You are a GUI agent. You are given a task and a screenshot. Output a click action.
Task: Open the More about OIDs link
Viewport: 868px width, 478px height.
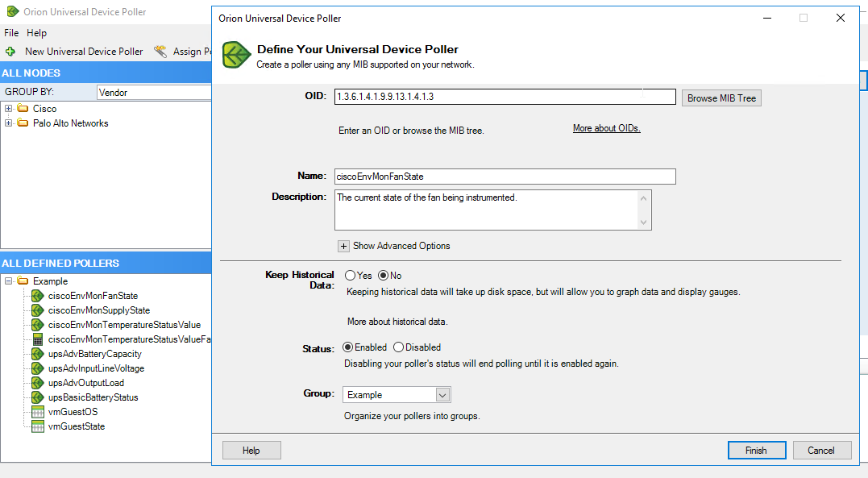[607, 128]
